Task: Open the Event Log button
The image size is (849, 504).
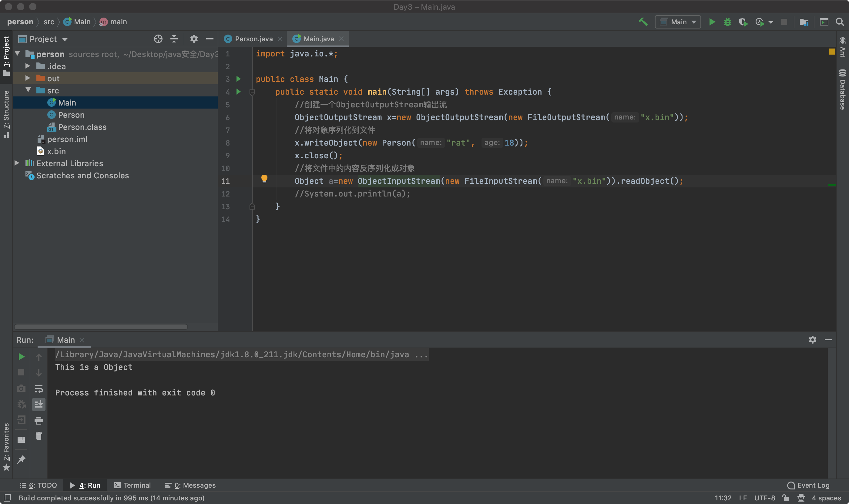Action: [809, 485]
